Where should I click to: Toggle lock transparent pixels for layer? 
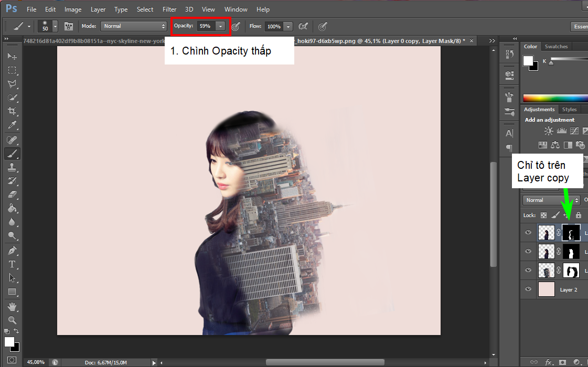point(543,215)
